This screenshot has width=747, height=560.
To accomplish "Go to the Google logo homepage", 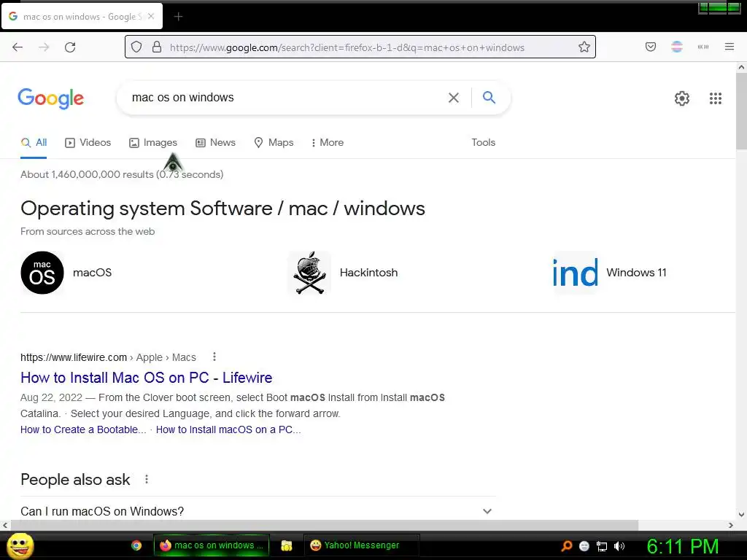I will click(x=51, y=98).
